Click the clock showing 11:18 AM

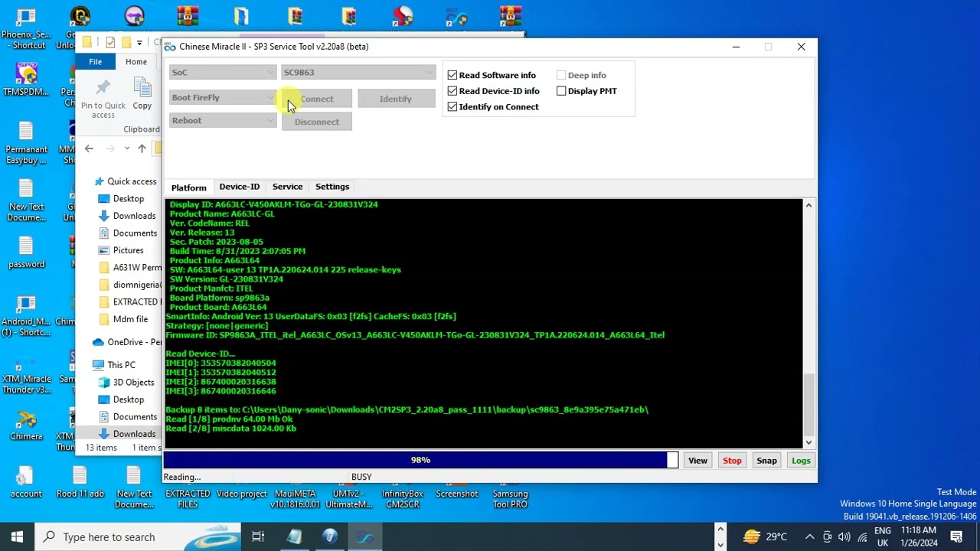919,536
